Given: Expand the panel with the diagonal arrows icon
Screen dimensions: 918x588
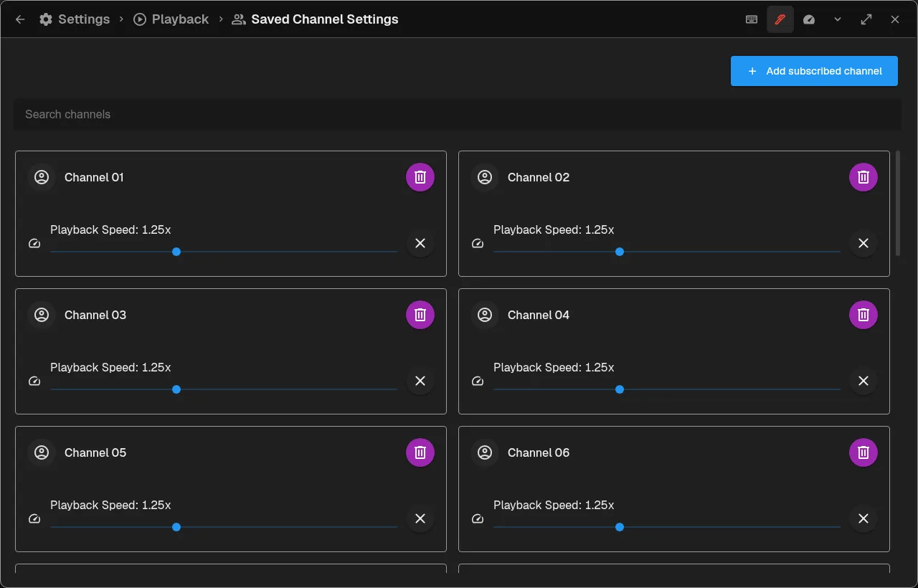Looking at the screenshot, I should coord(866,19).
